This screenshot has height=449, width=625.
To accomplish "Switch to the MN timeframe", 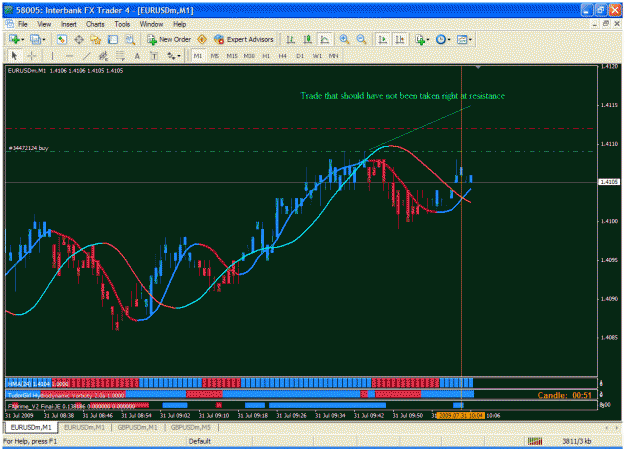I will (x=334, y=56).
